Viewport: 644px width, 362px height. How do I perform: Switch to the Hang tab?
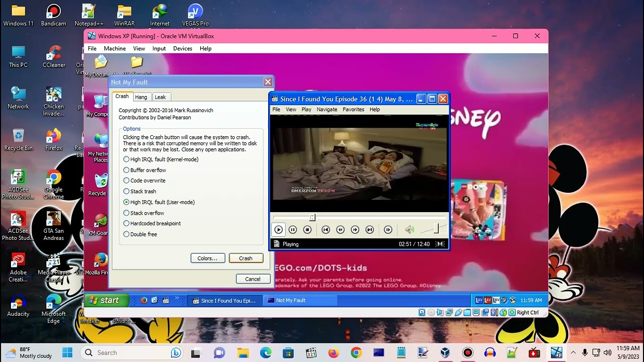point(141,97)
